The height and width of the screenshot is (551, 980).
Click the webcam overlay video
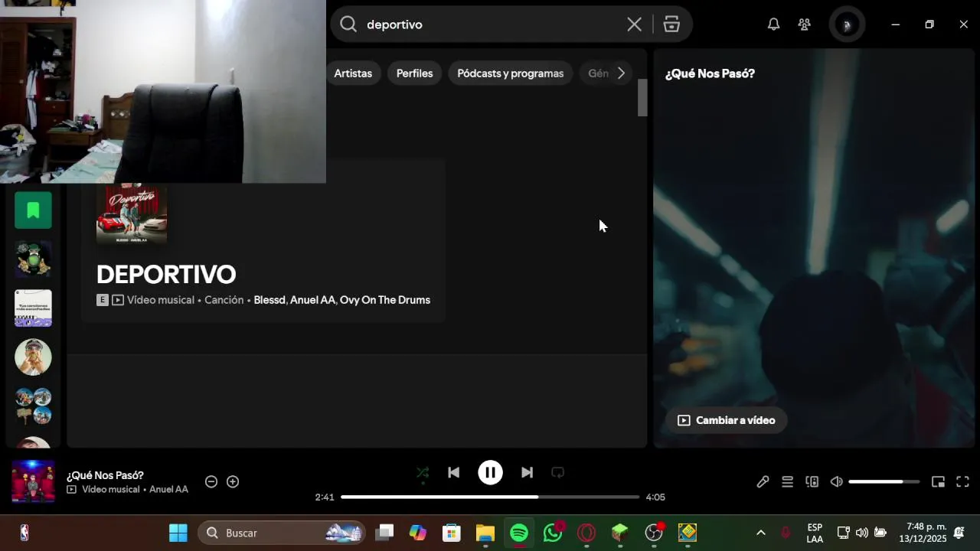(163, 92)
